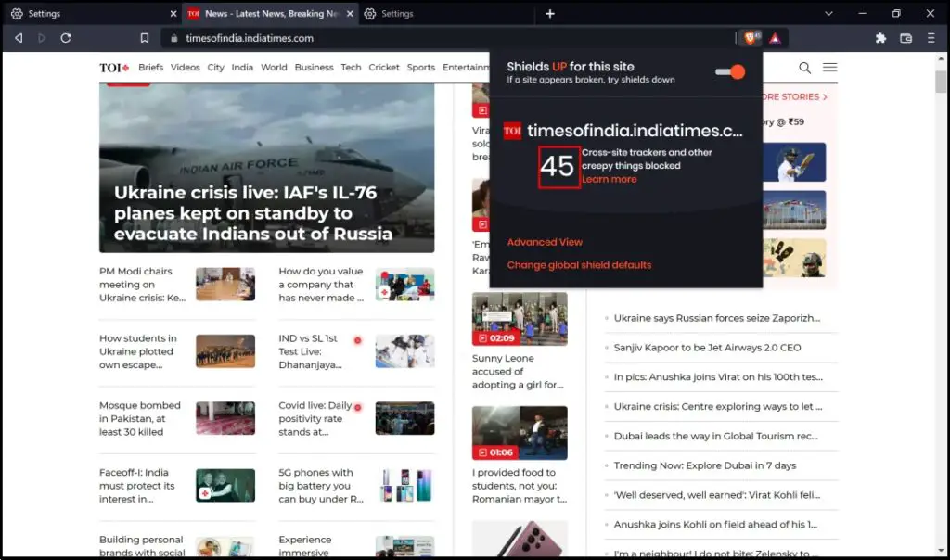This screenshot has width=950, height=560.
Task: Open Ukraine crisis Centre exploring ways story
Action: 718,407
